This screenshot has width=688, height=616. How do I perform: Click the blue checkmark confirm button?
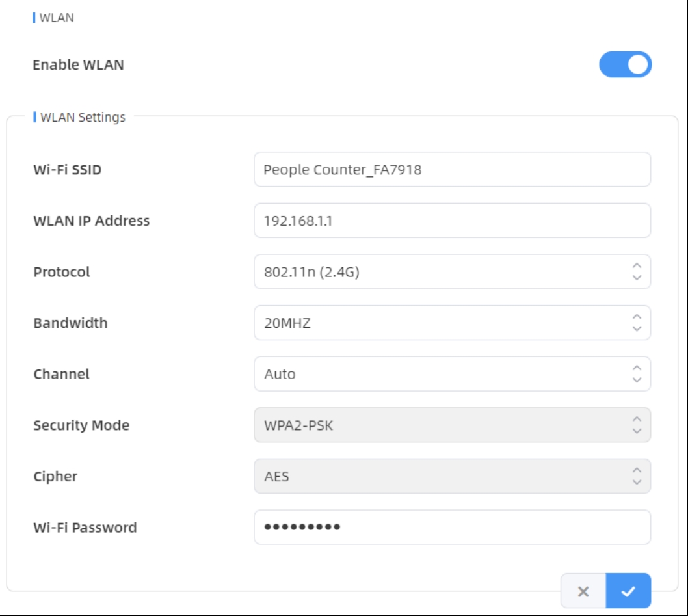(x=628, y=591)
